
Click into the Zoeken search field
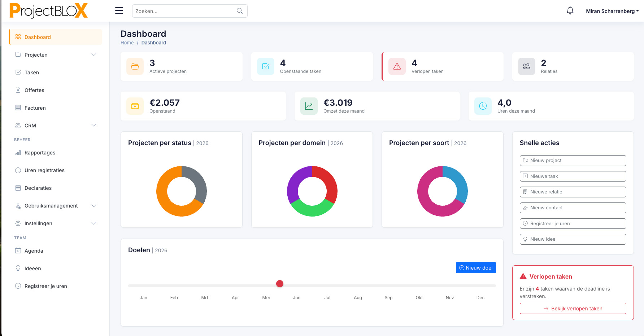point(184,11)
